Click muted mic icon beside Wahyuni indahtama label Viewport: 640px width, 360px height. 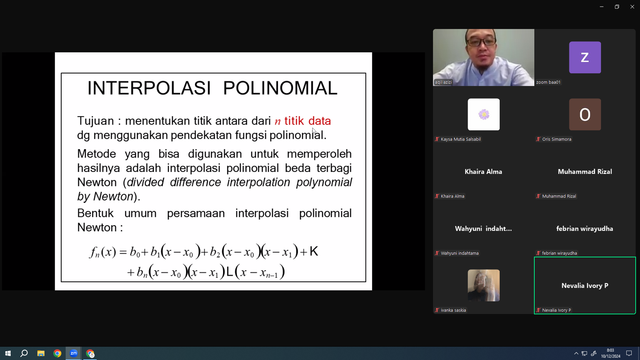point(437,253)
